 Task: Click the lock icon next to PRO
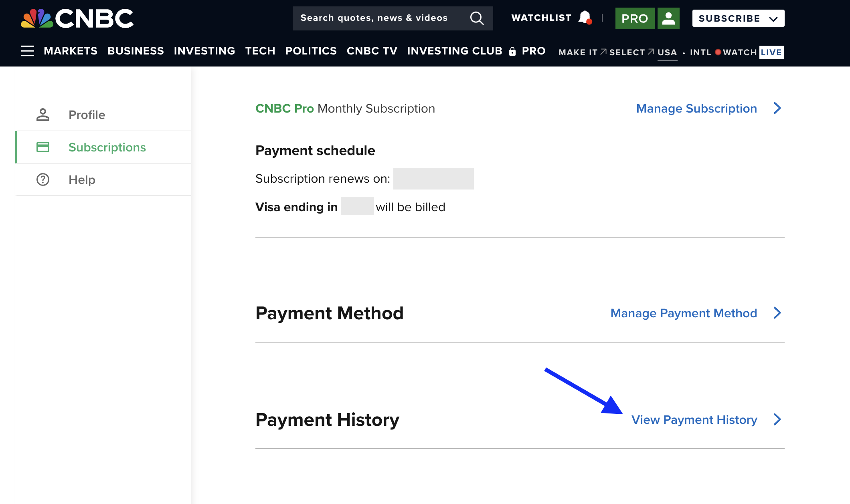(x=512, y=51)
